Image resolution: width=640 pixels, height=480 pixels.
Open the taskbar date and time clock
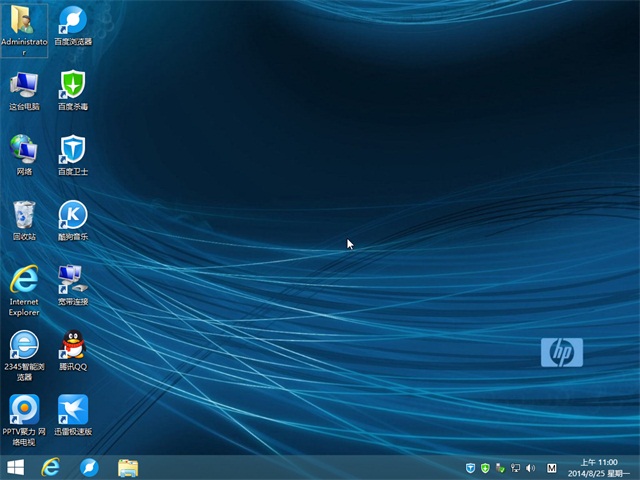coord(598,467)
